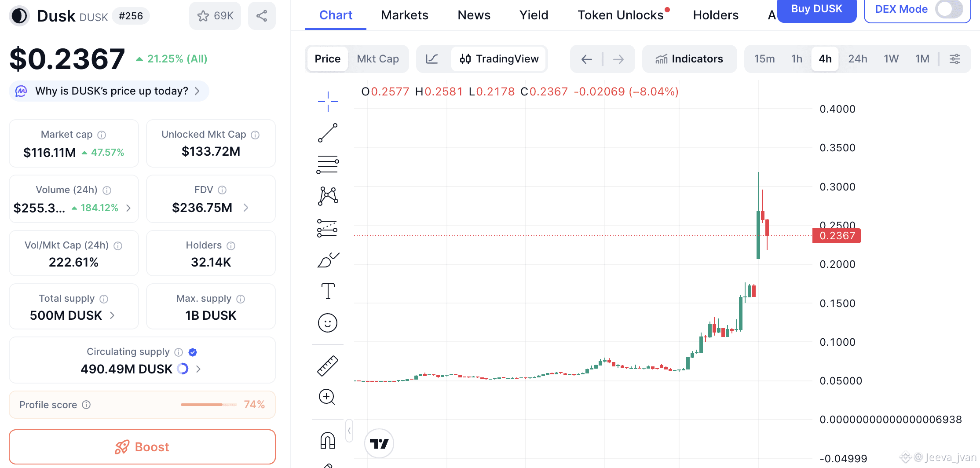Select the 1W timeframe interval
The width and height of the screenshot is (980, 468).
point(891,59)
